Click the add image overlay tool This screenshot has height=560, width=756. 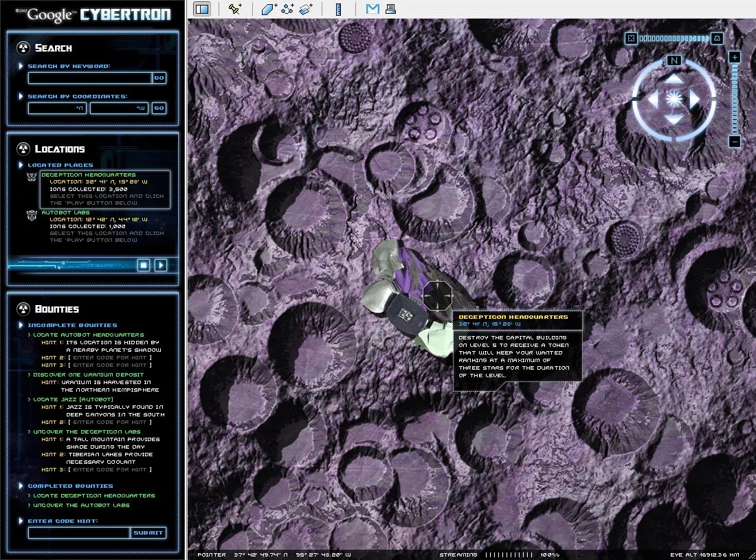click(306, 9)
